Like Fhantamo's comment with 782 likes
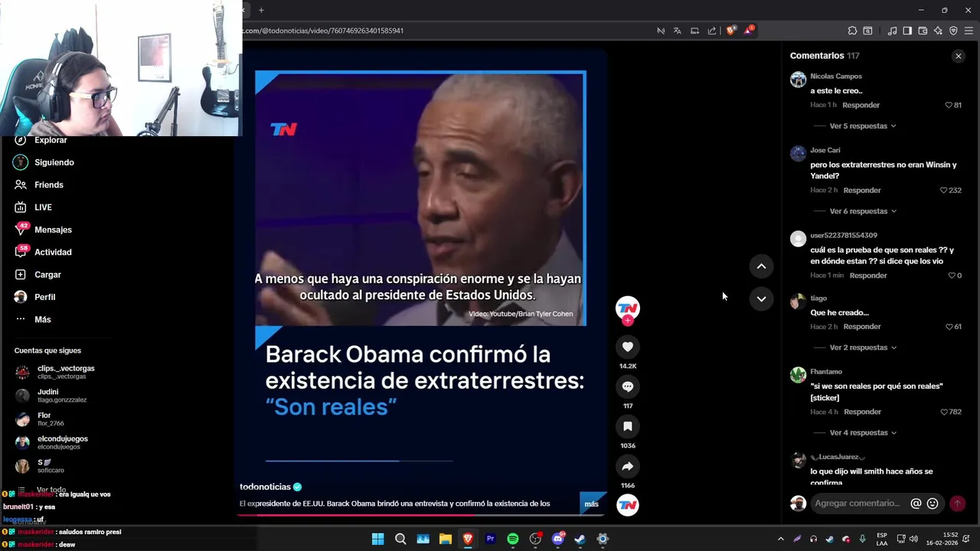The width and height of the screenshot is (980, 551). (943, 412)
